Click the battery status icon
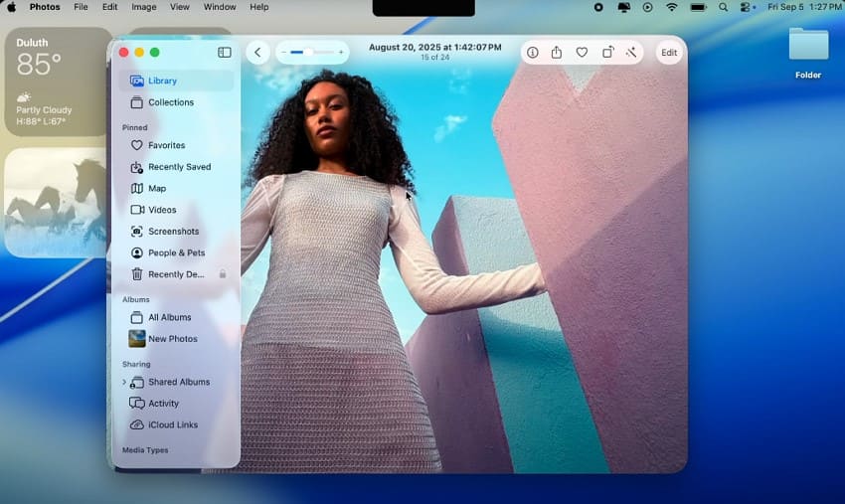Image resolution: width=845 pixels, height=504 pixels. [698, 7]
